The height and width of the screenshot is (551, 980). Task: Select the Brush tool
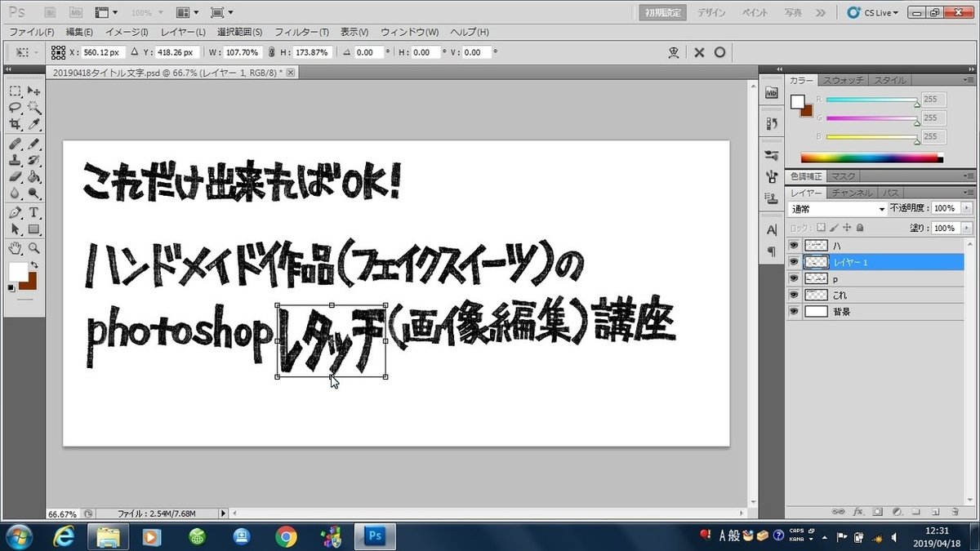coord(34,144)
